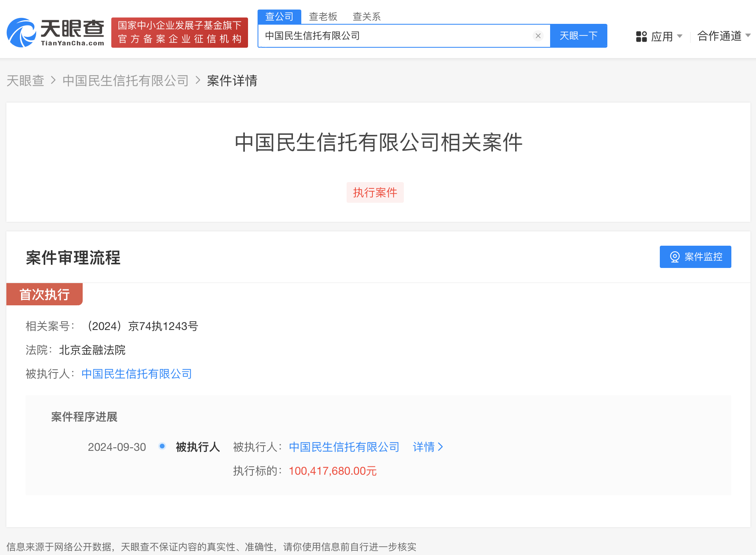Screen dimensions: 756x555
Task: Go to 天眼查 breadcrumb home
Action: [x=25, y=81]
